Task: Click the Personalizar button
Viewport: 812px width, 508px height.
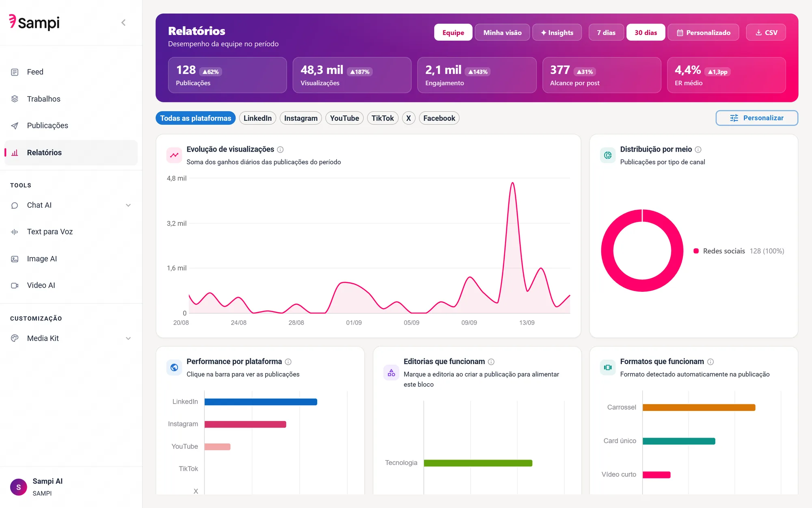Action: [757, 118]
